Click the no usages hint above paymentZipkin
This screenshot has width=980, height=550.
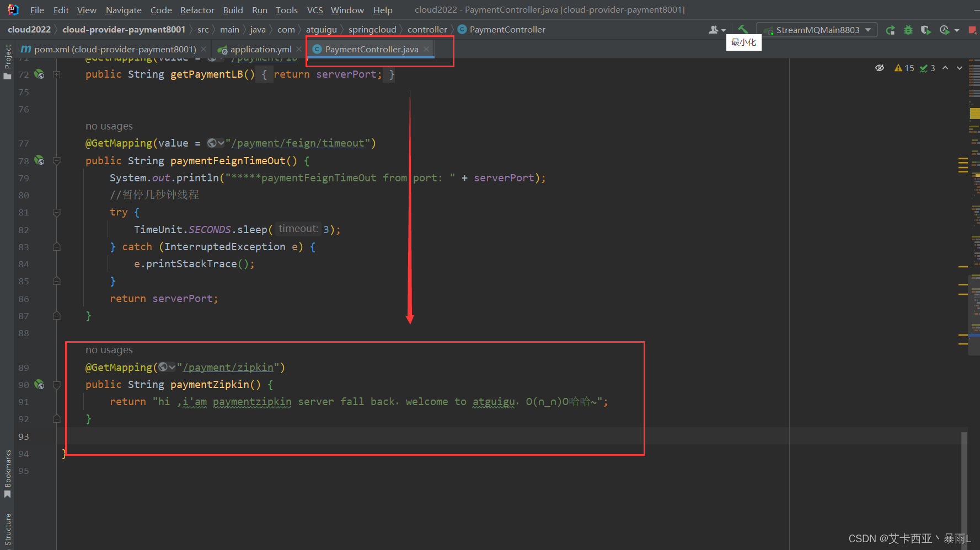pos(109,350)
